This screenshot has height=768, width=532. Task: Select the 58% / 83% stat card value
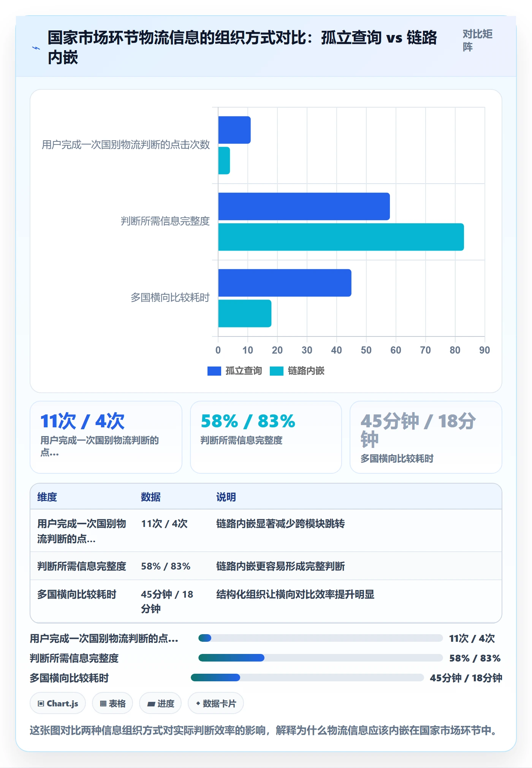click(248, 421)
